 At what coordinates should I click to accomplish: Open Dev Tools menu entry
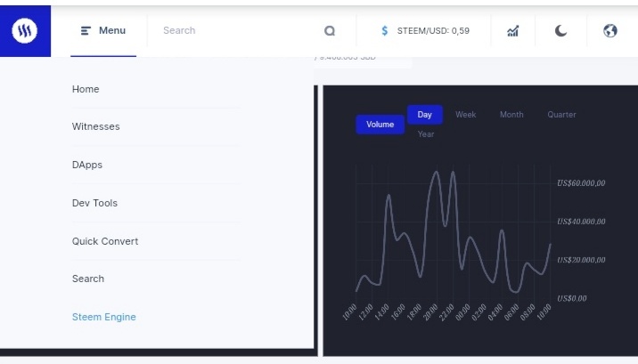pos(94,203)
